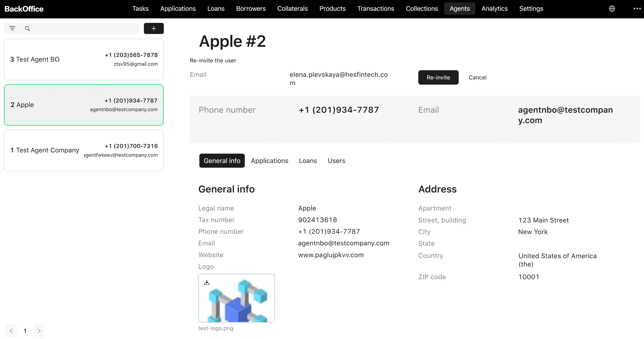644x339 pixels.
Task: Click Legal name value Apple
Action: click(x=307, y=208)
